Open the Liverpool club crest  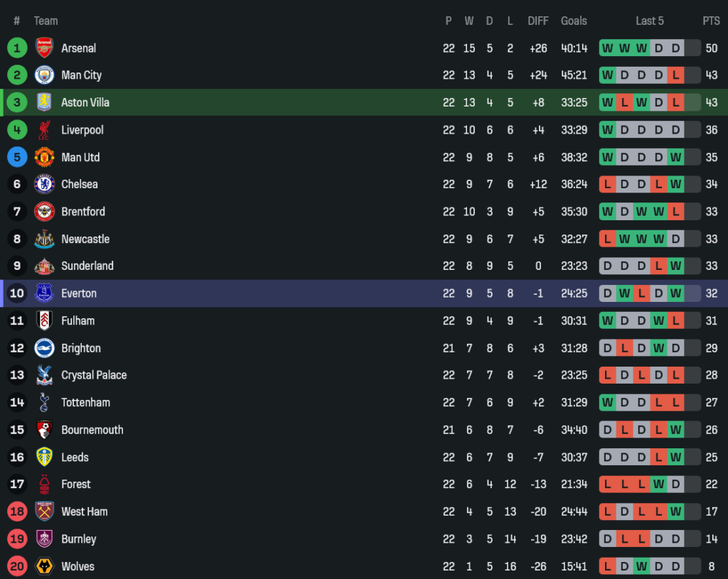tap(44, 130)
